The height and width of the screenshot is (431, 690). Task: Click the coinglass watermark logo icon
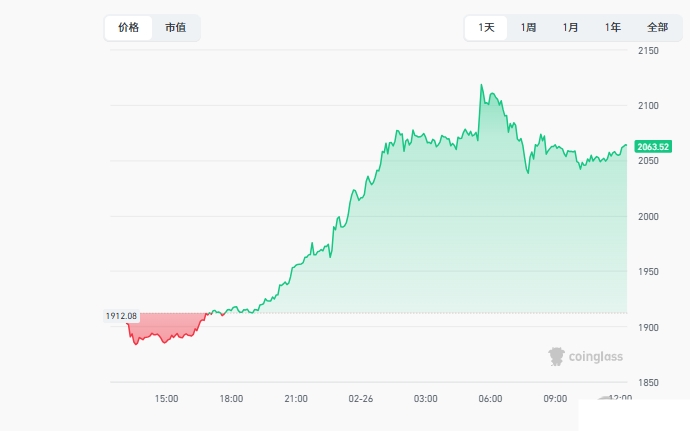(557, 356)
